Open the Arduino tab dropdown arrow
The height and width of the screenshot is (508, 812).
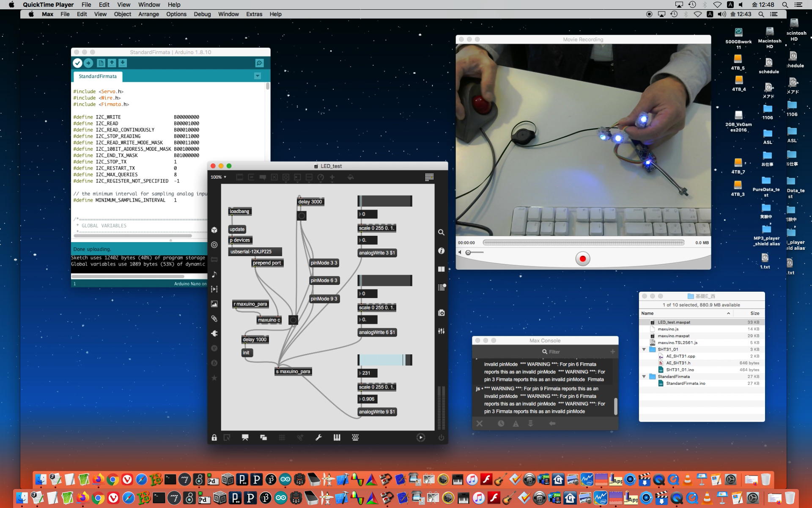click(258, 76)
